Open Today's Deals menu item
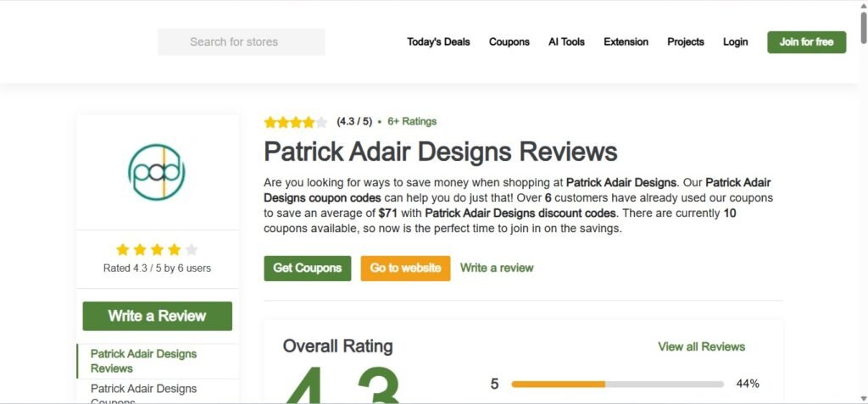This screenshot has height=404, width=868. (x=438, y=42)
